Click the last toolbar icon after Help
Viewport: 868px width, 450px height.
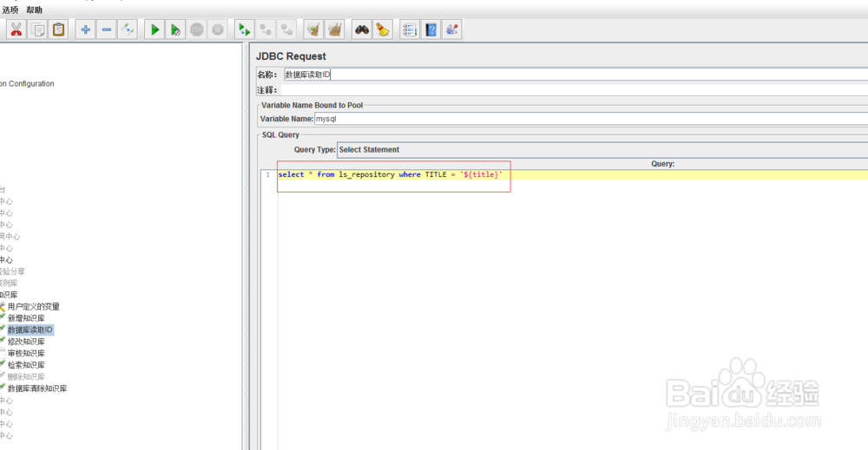(451, 29)
